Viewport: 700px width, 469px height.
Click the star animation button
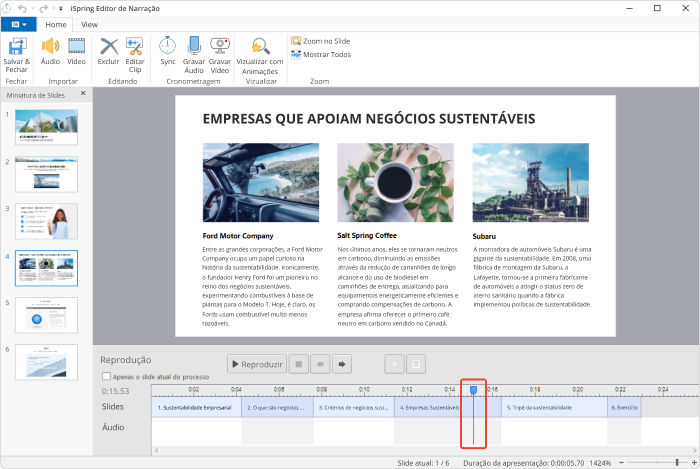pyautogui.click(x=395, y=364)
